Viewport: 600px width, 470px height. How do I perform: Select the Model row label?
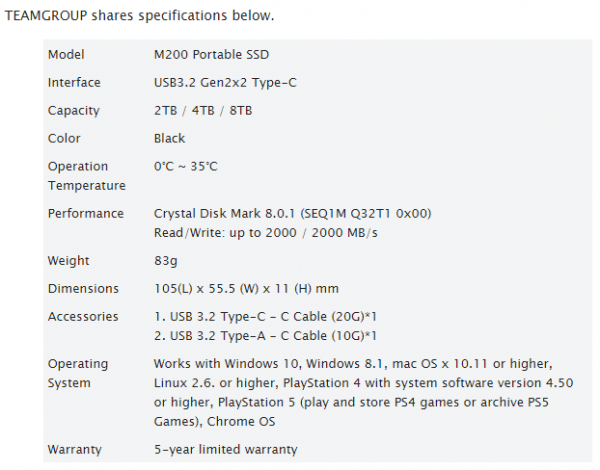[66, 54]
